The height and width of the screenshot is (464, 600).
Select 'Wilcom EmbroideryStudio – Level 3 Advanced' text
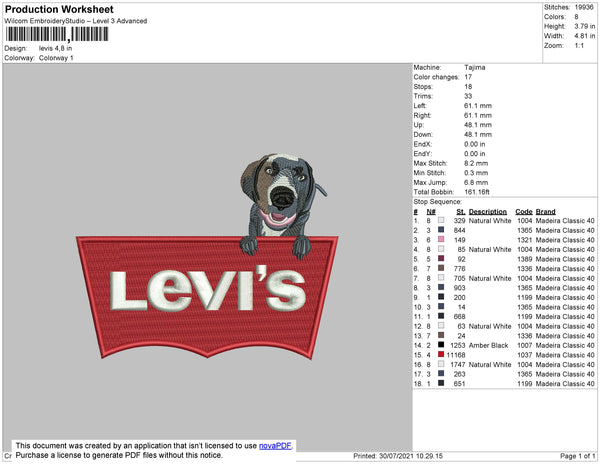tap(76, 21)
